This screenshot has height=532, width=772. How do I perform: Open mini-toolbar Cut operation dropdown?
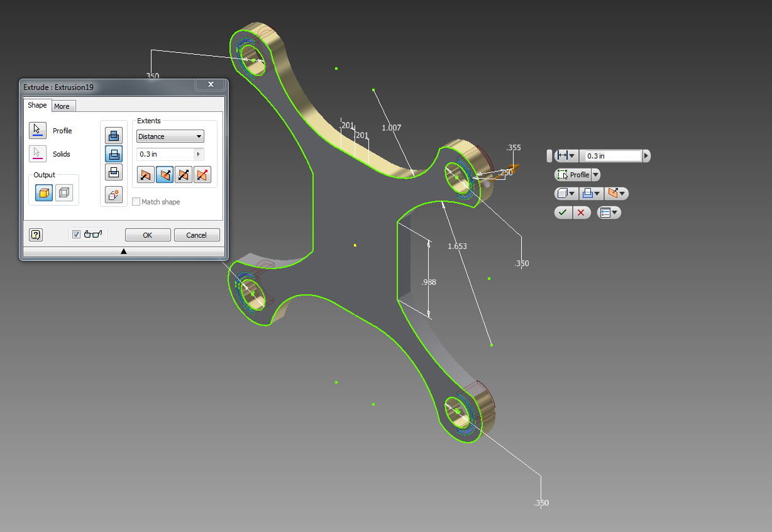(592, 194)
